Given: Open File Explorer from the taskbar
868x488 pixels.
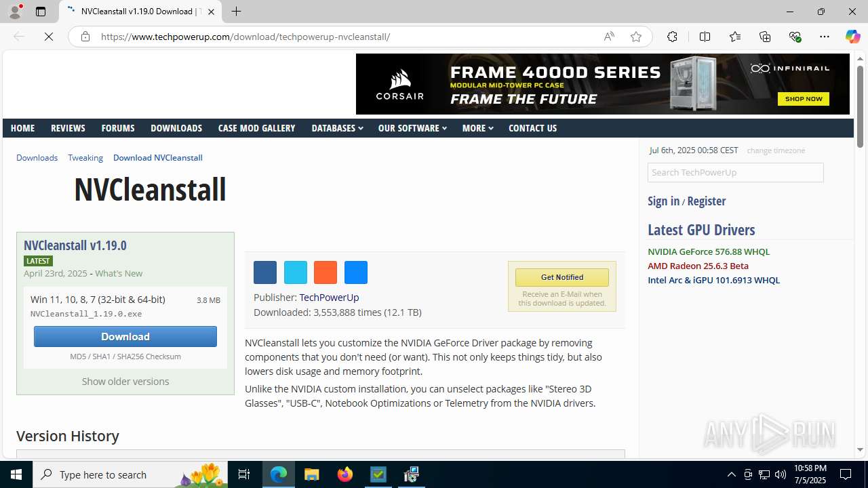Looking at the screenshot, I should 312,474.
